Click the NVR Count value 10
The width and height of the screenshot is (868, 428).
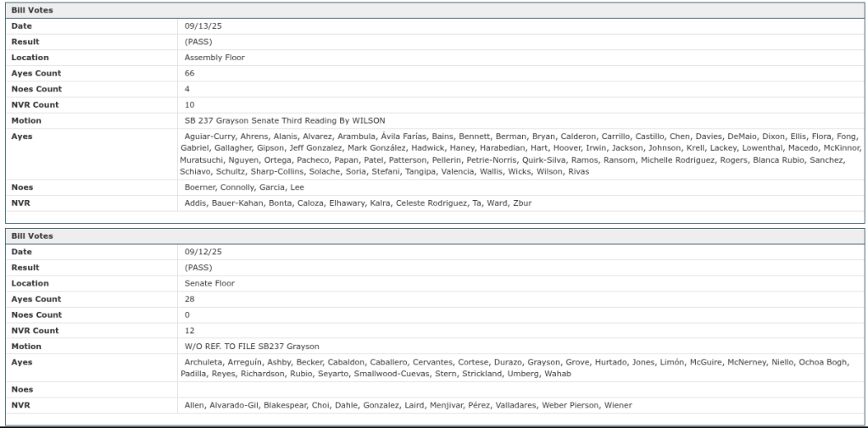190,105
